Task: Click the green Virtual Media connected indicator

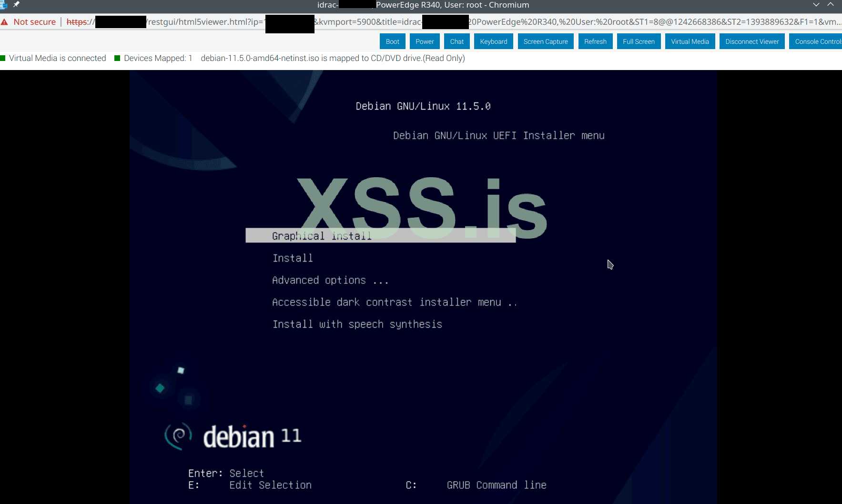Action: tap(4, 58)
